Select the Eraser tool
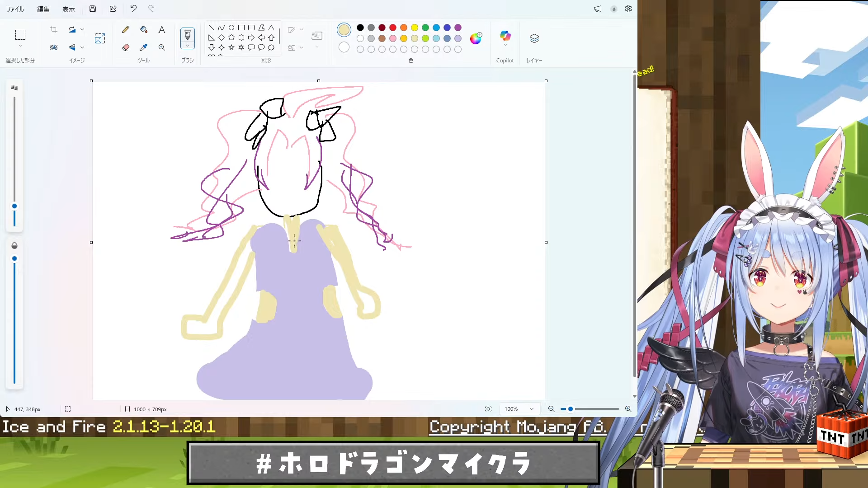This screenshot has width=868, height=488. point(126,47)
